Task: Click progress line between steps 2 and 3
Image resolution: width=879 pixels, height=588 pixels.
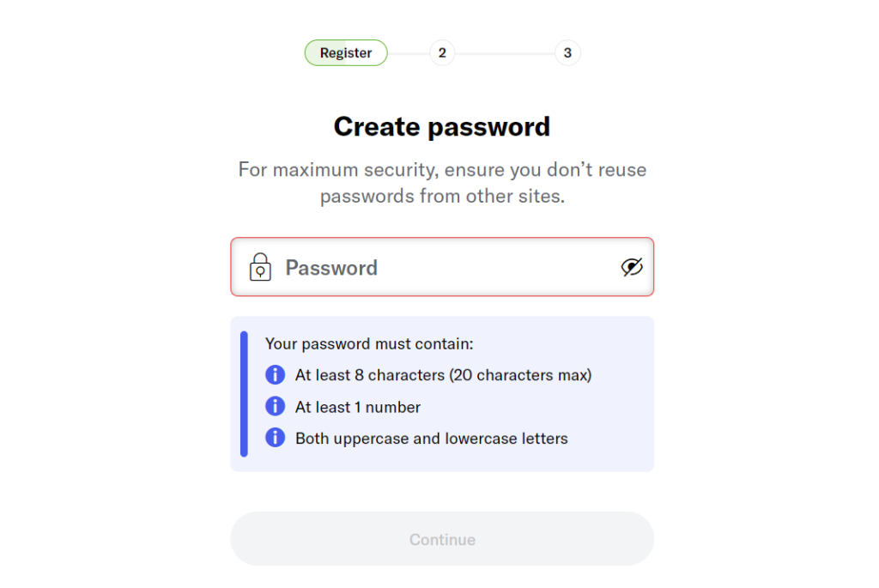Action: coord(505,53)
